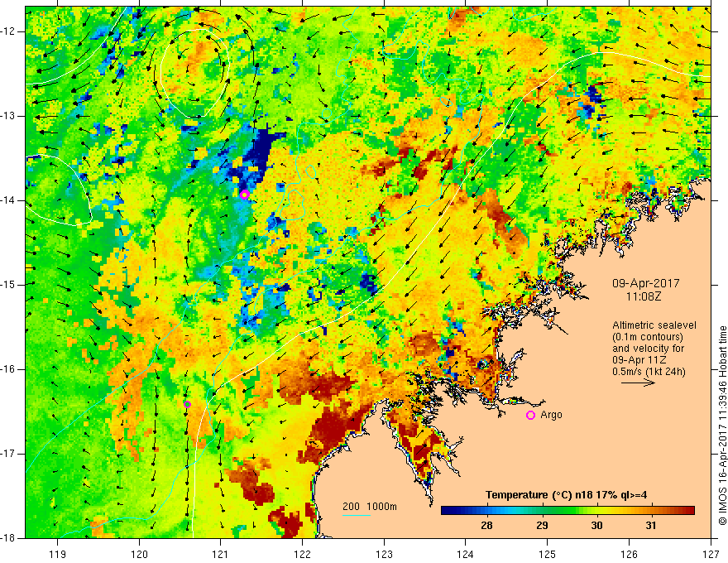Click the longitude axis label '121'
Viewport: 728px width, 563px height.
pyautogui.click(x=221, y=554)
